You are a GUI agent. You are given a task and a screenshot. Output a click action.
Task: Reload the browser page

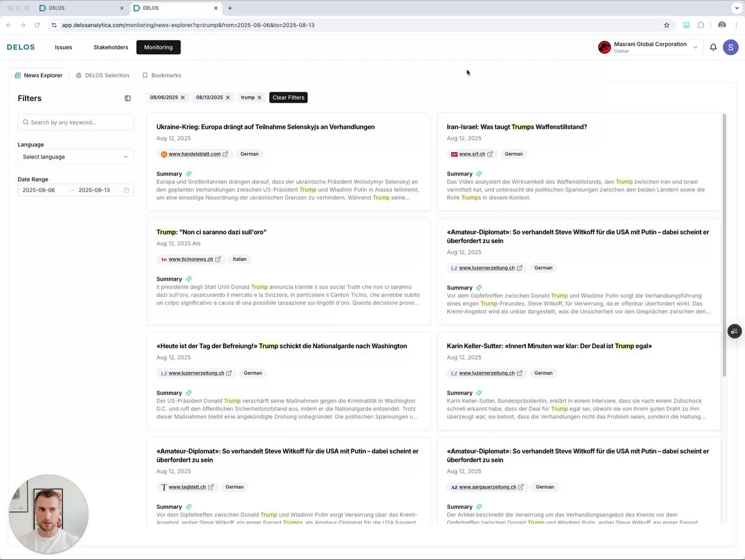[x=37, y=25]
